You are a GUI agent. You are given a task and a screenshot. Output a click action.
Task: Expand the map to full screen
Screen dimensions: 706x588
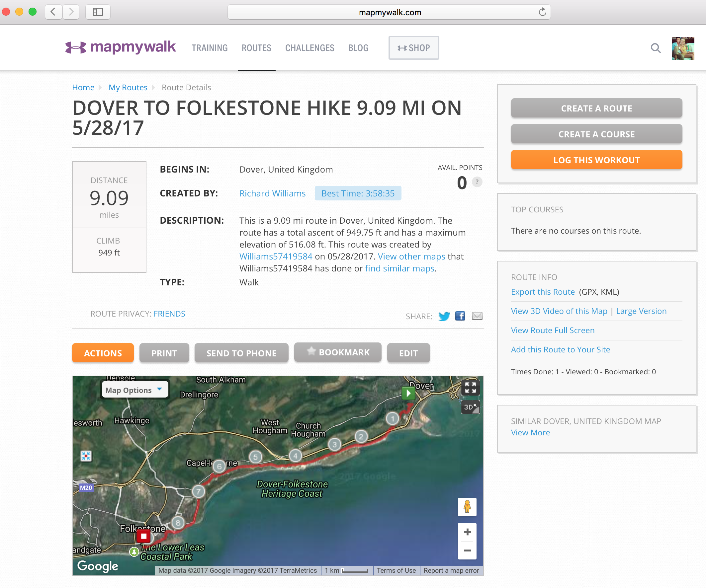(x=470, y=387)
